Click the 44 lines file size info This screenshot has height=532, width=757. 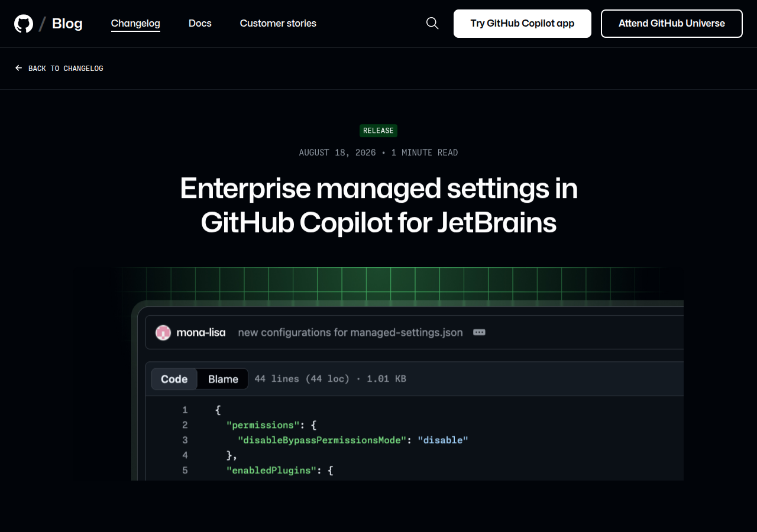330,379
